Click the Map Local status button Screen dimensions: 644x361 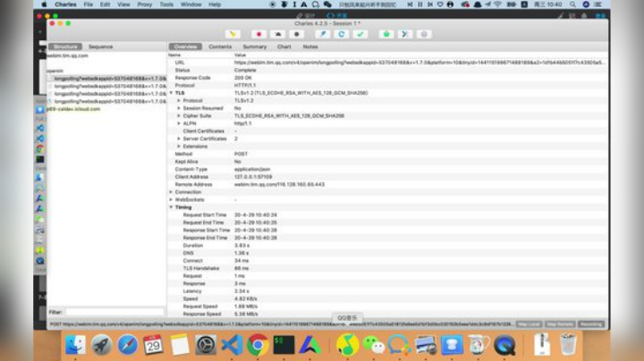click(529, 324)
